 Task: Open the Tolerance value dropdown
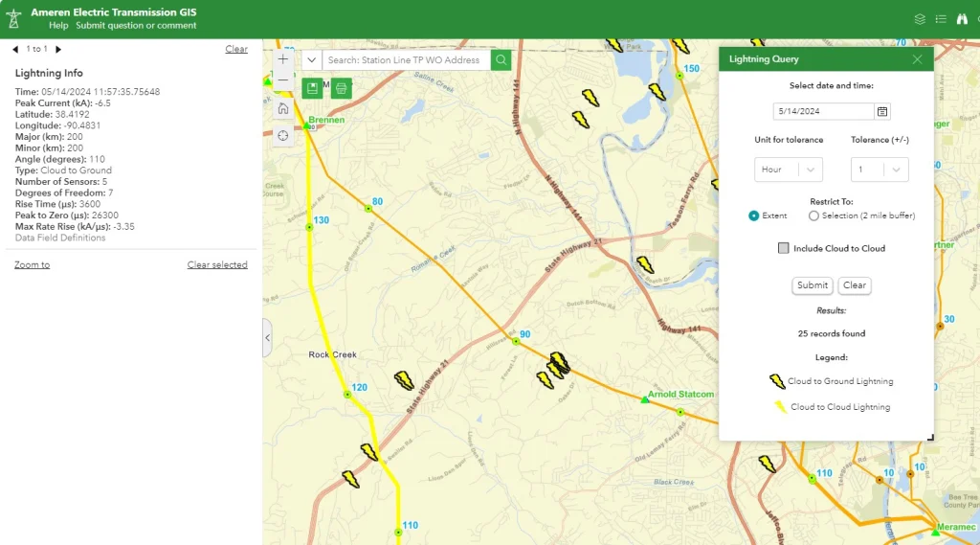880,170
